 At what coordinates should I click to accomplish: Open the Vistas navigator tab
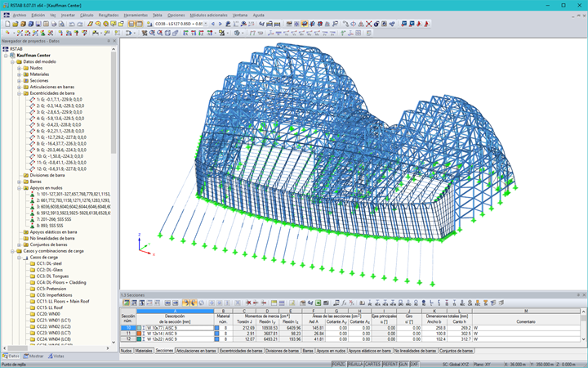(x=56, y=356)
